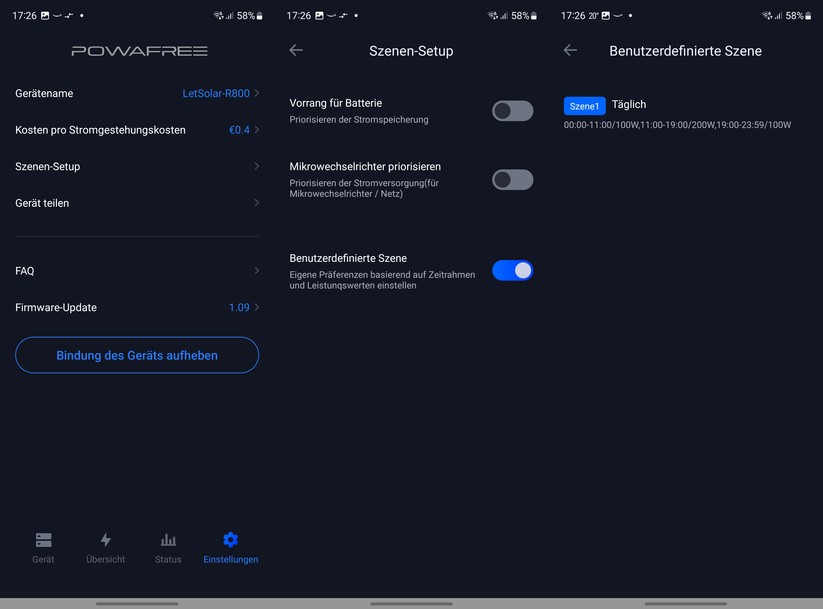
Task: Select the Einstellungen gear icon
Action: coord(230,540)
